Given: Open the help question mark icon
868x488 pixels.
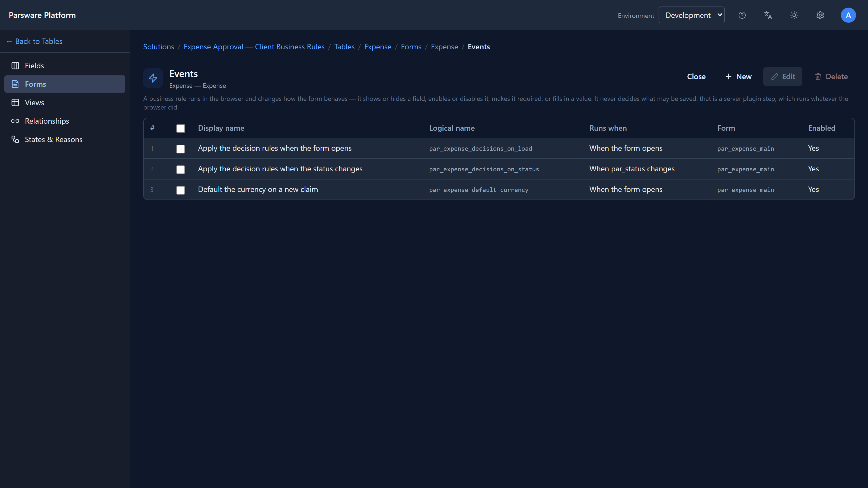Looking at the screenshot, I should pyautogui.click(x=742, y=15).
